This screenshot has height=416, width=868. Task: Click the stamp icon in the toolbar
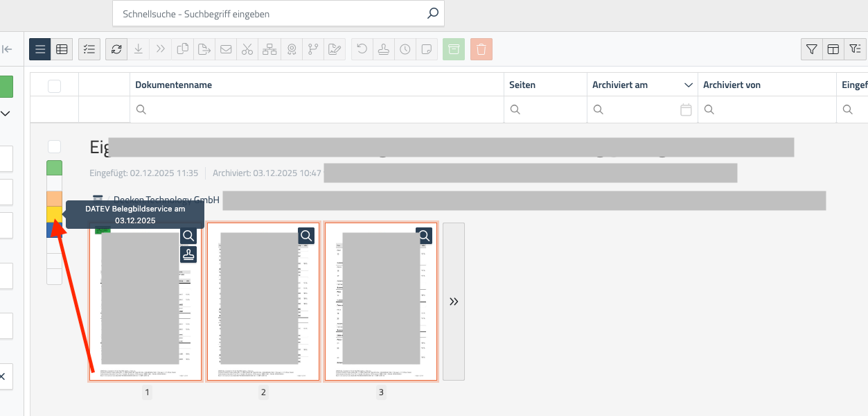pos(383,49)
